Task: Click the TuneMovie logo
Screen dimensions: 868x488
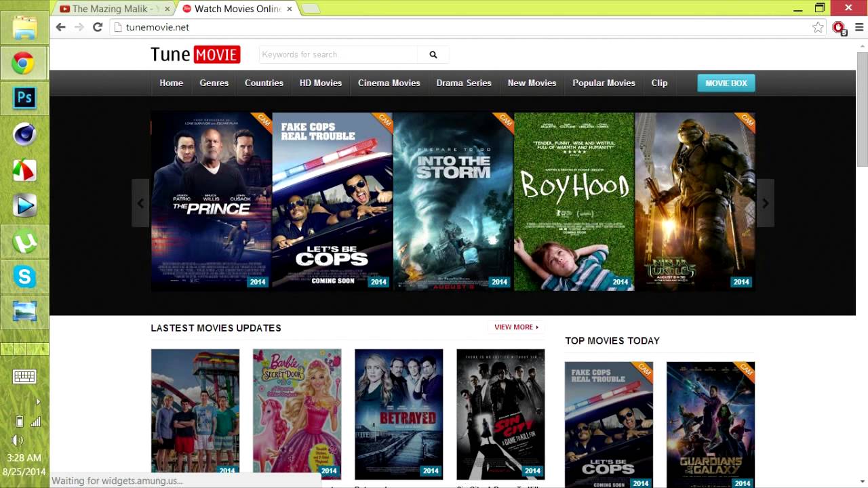Action: (195, 54)
